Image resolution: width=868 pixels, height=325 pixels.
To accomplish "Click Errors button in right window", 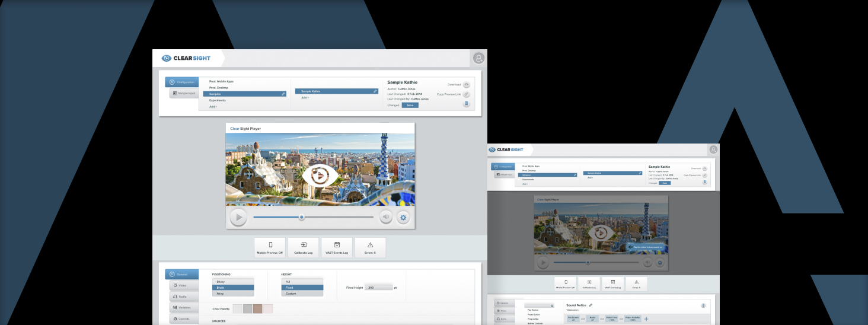I will tap(636, 283).
